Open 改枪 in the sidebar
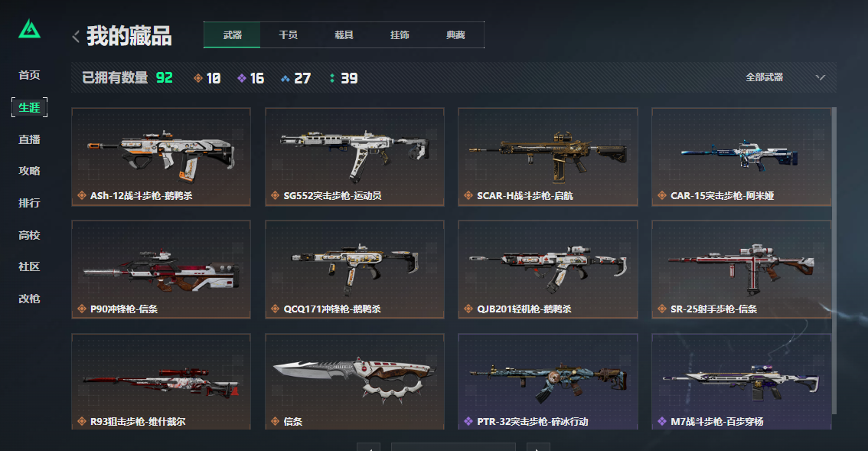Screen dimensions: 868x451 tap(29, 299)
